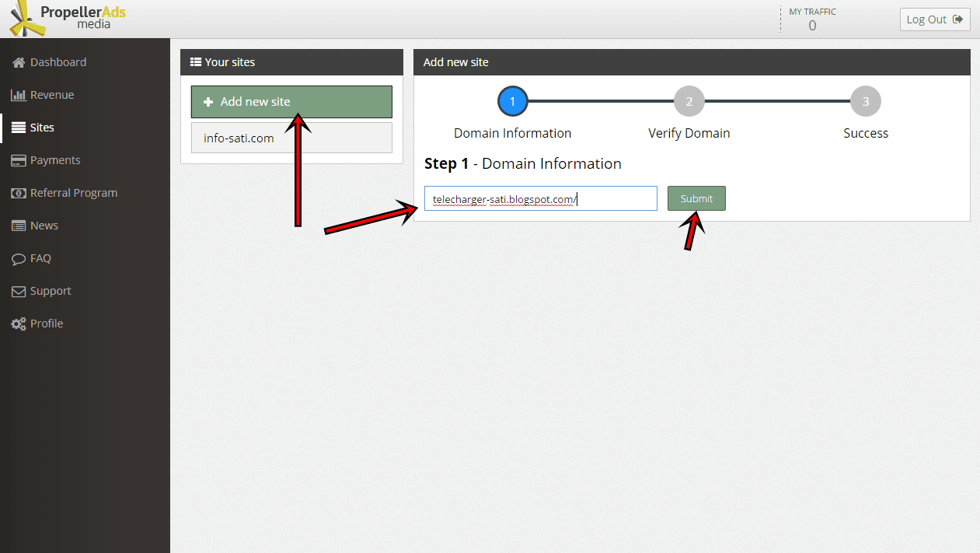Open the News section
Screen dimensions: 980x553
44,226
